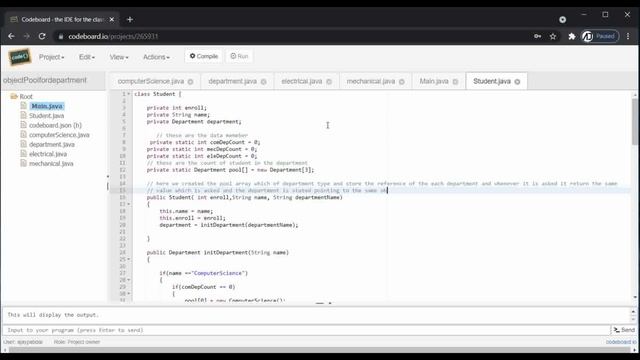Close the Student.java tab
Screen dimensions: 640x360
tap(518, 82)
